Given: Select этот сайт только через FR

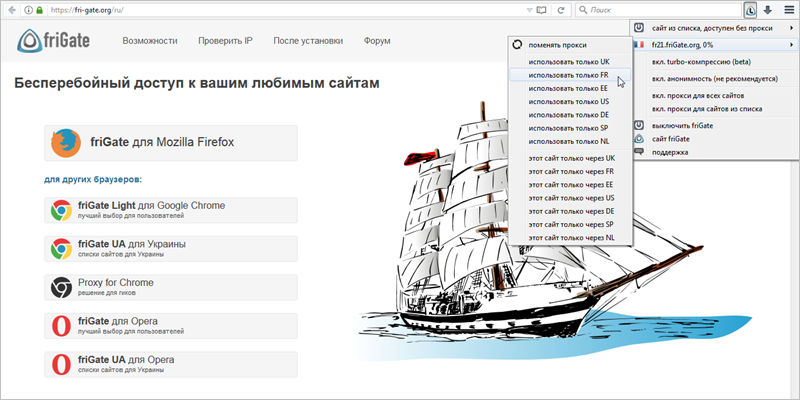Looking at the screenshot, I should [570, 171].
